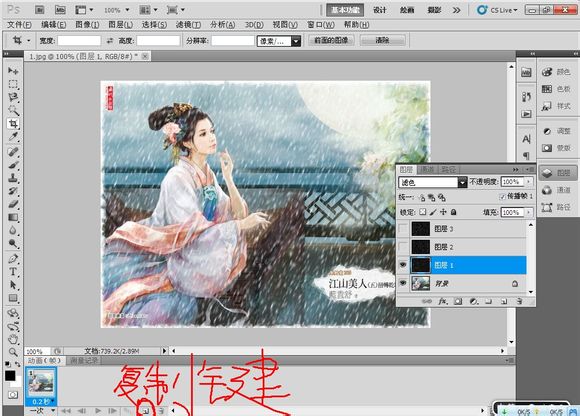Show 图层 2 visibility box
The image size is (580, 416).
click(x=403, y=247)
